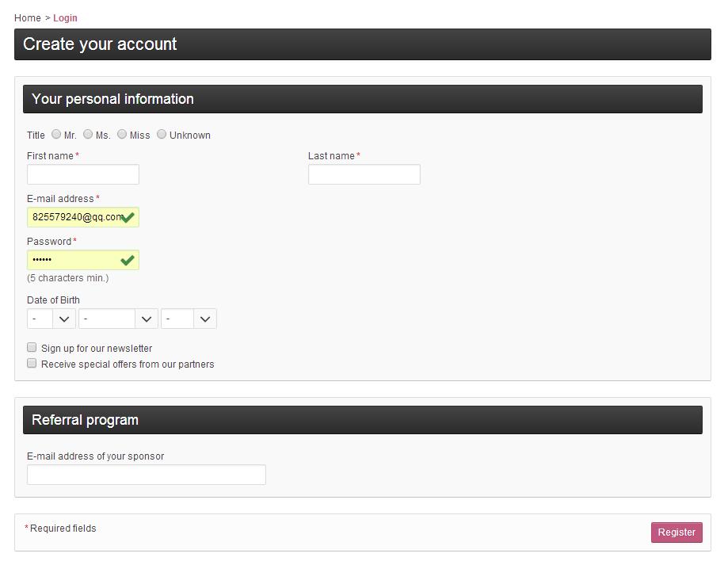Click the Login breadcrumb link

click(65, 17)
